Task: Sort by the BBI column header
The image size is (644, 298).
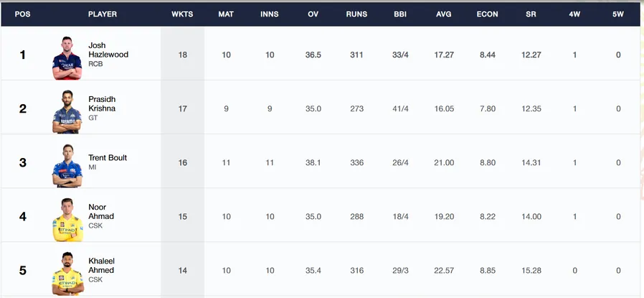Action: coord(400,14)
